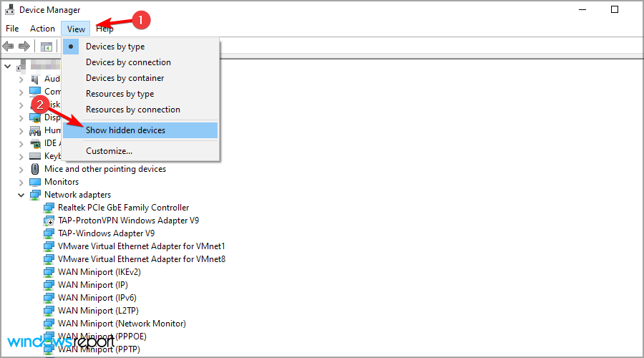Expand the Keyboards category

(x=21, y=157)
